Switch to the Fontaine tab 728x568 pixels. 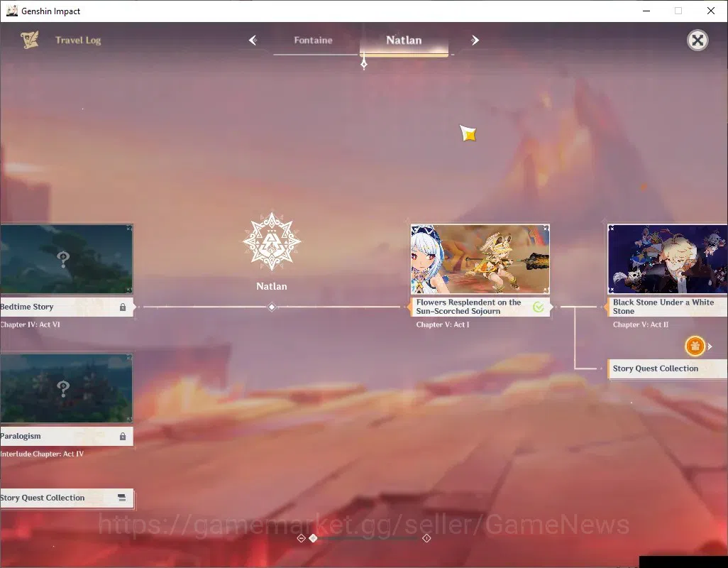point(313,40)
